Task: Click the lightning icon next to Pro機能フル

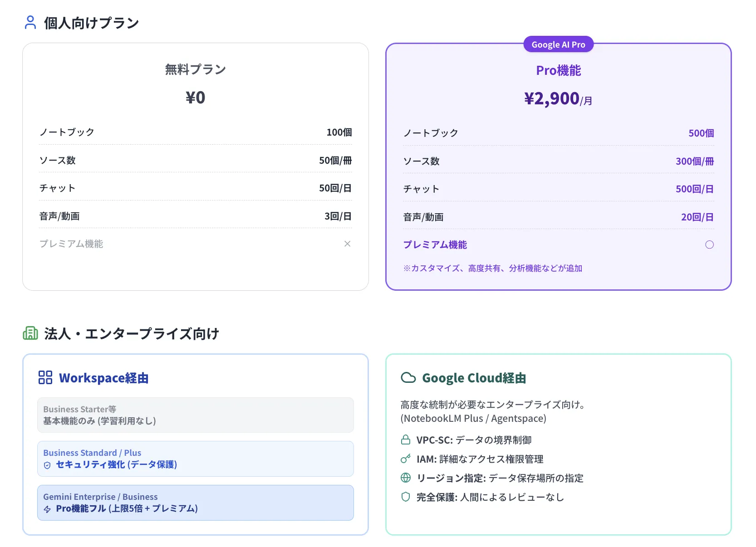Action: (47, 509)
